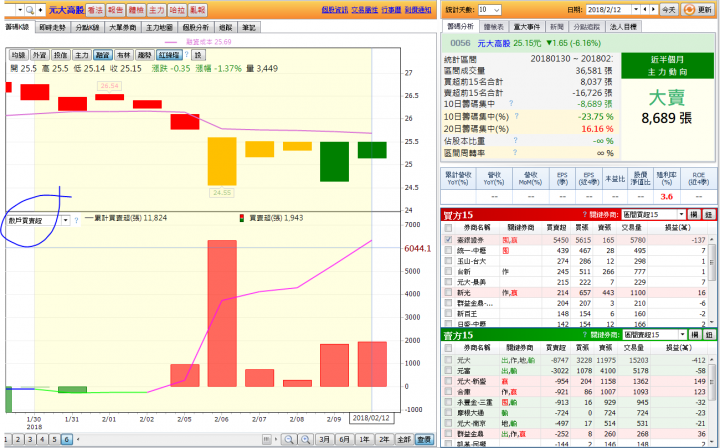
Task: Click the help icon beside 散戶買賣超 dropdown
Action: click(x=77, y=220)
